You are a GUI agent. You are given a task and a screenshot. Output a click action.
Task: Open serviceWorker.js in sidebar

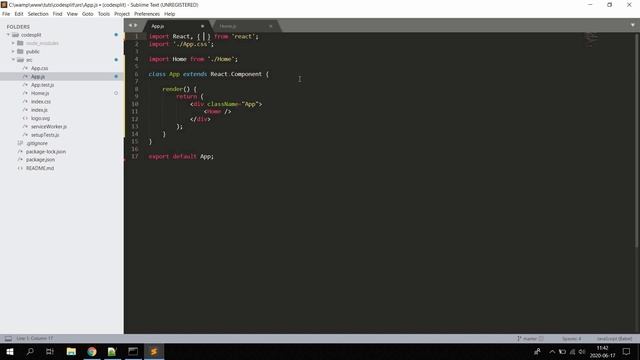49,127
